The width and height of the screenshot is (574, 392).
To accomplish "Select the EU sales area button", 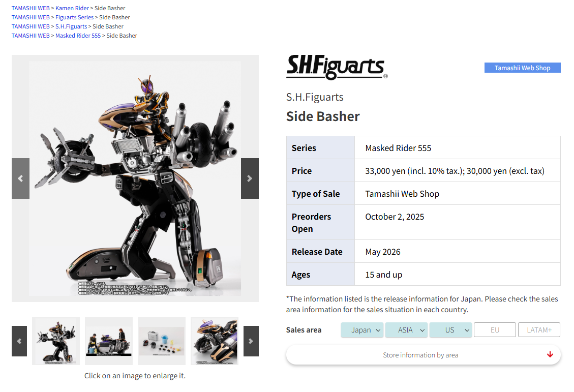I will [495, 330].
